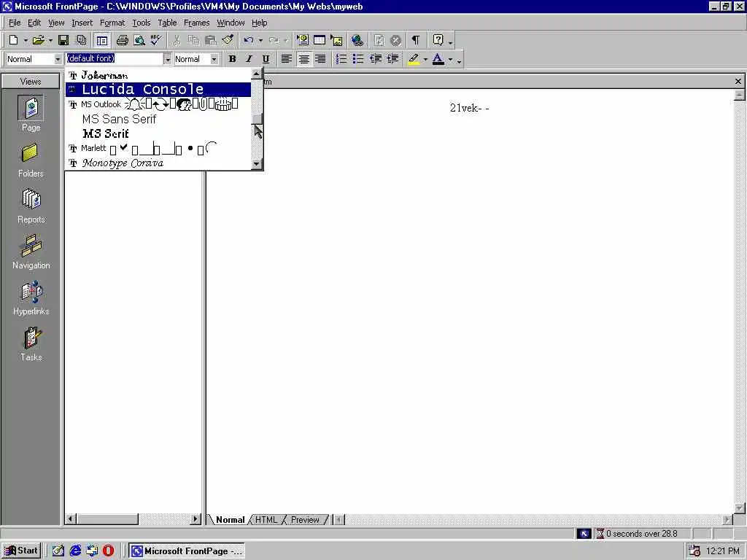Click the Refresh page icon
This screenshot has height=560, width=747.
(379, 41)
